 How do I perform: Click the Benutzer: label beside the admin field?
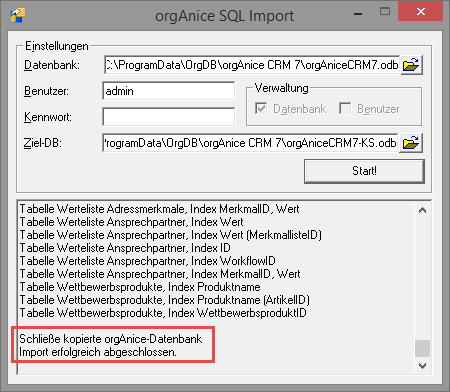(46, 91)
